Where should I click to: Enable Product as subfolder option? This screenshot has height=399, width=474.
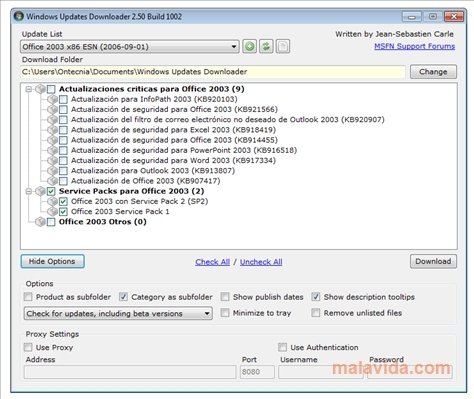click(28, 297)
